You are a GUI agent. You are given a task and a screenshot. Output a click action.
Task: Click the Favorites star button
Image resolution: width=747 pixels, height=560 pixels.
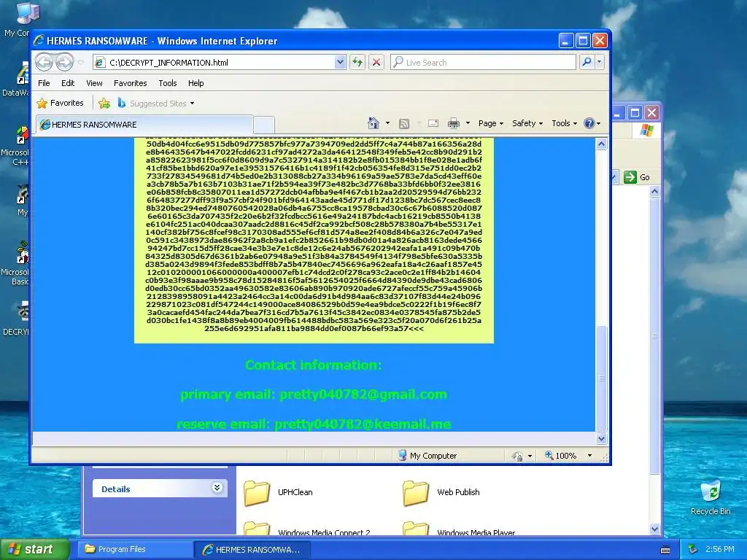(x=60, y=103)
